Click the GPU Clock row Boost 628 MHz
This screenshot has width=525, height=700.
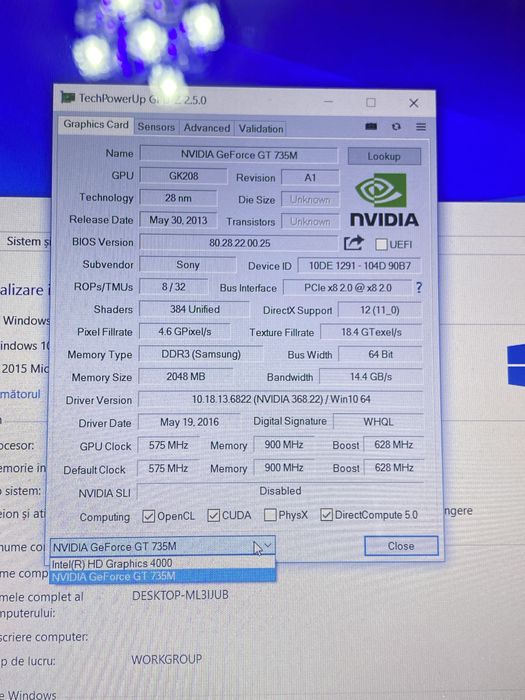point(394,445)
